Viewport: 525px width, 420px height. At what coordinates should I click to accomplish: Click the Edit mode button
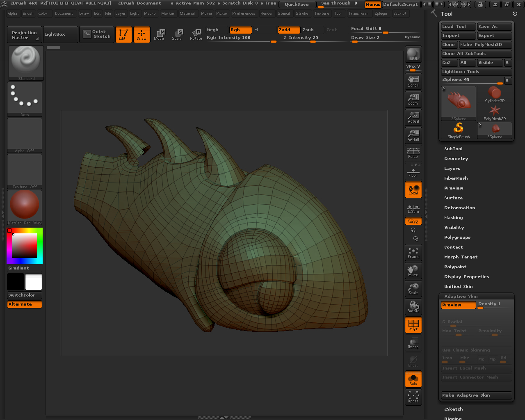(123, 34)
